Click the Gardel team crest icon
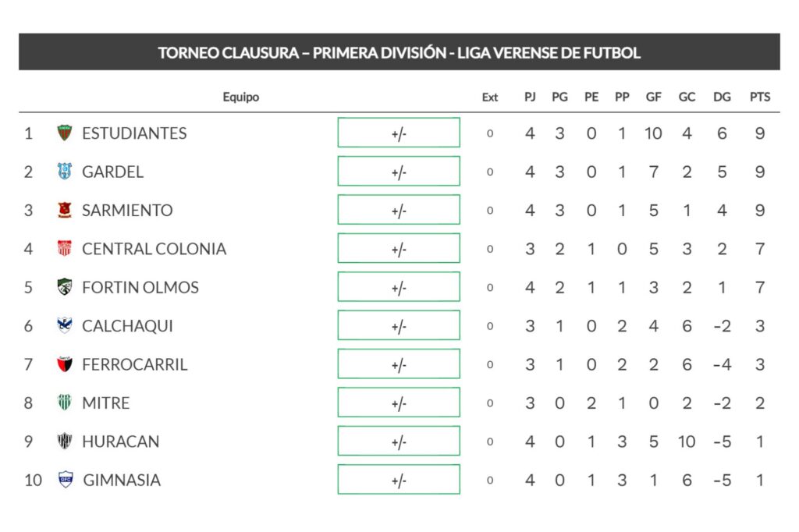This screenshot has width=799, height=532. coord(65,172)
